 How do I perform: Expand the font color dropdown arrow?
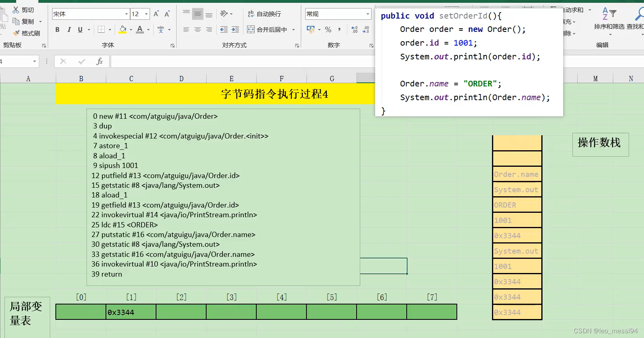tap(148, 29)
